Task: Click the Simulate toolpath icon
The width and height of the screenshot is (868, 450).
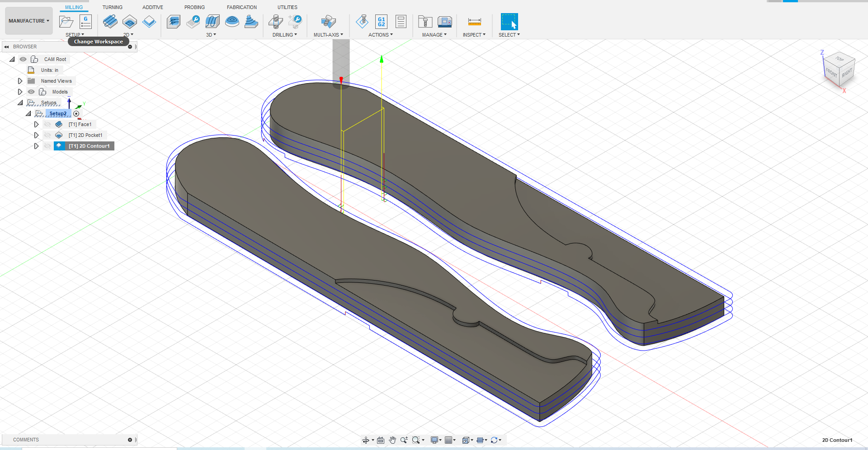Action: tap(362, 21)
